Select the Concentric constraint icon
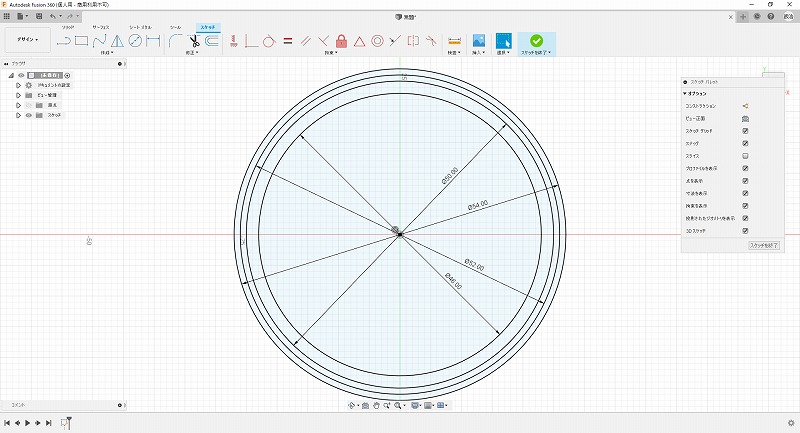This screenshot has height=433, width=800. tap(377, 41)
